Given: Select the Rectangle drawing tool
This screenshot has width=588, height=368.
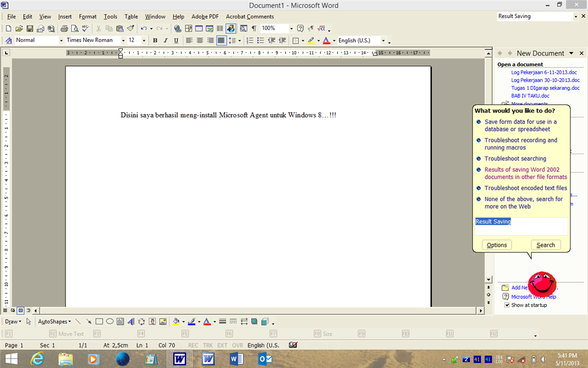Looking at the screenshot, I should [x=99, y=321].
